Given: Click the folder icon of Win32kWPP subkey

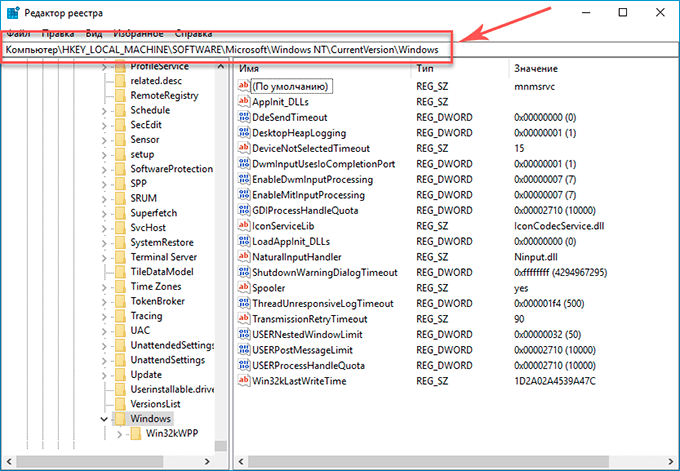Looking at the screenshot, I should (x=136, y=433).
